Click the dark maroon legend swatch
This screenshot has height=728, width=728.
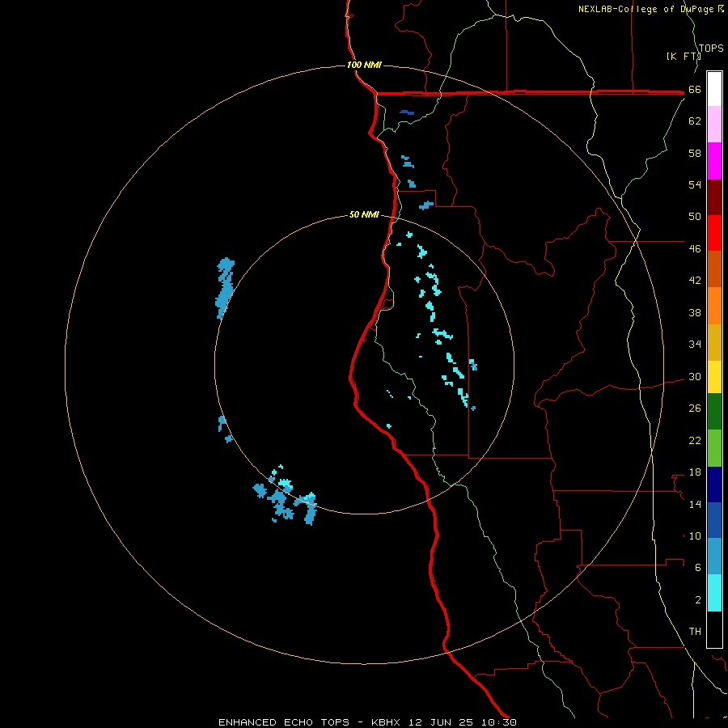714,197
